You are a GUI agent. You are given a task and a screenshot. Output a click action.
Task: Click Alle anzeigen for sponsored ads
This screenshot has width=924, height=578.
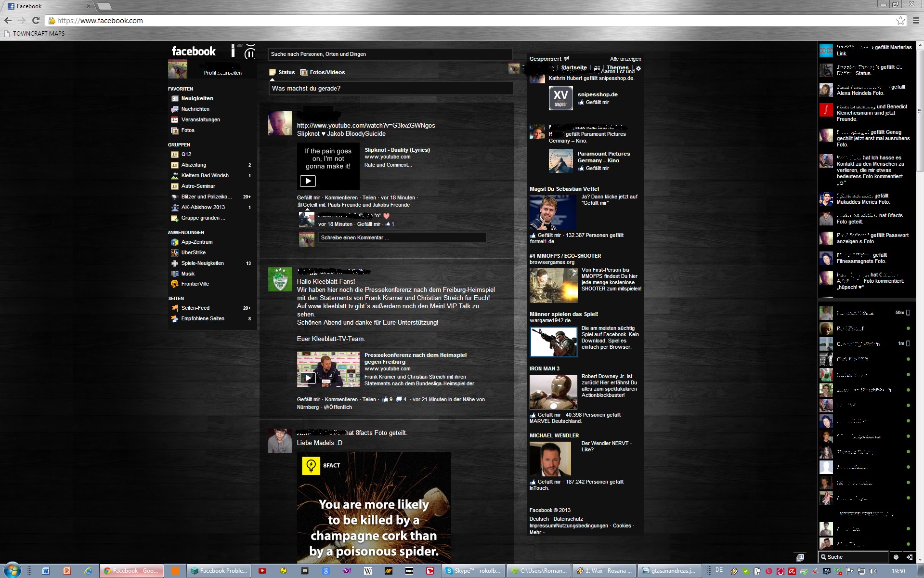[x=625, y=59]
